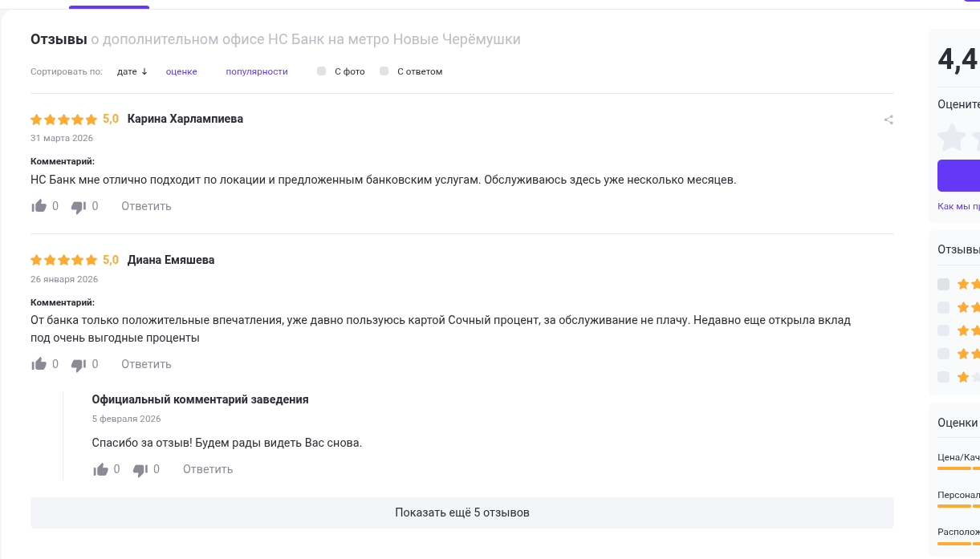Screen dimensions: 980x559
Task: Select the date '5 февраля 2026'
Action: (x=127, y=419)
